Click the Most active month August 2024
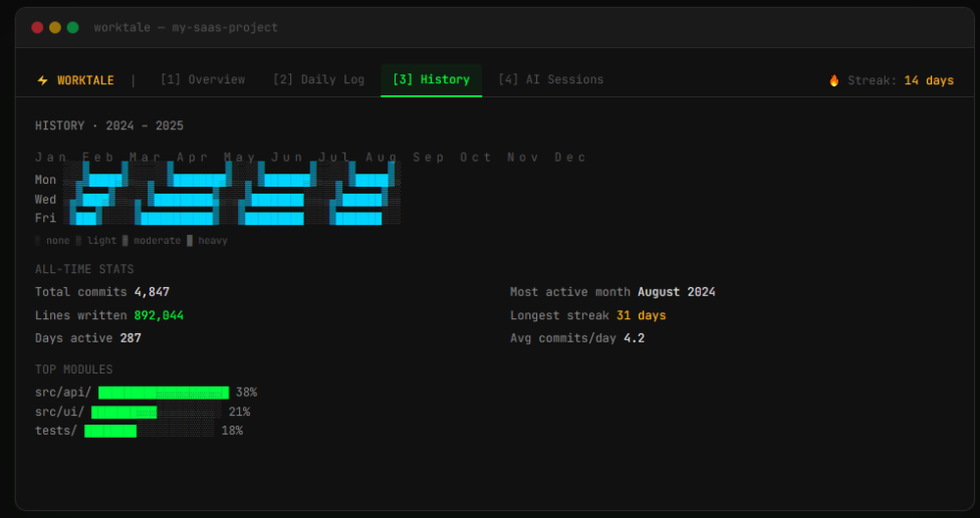This screenshot has width=980, height=518. point(676,292)
